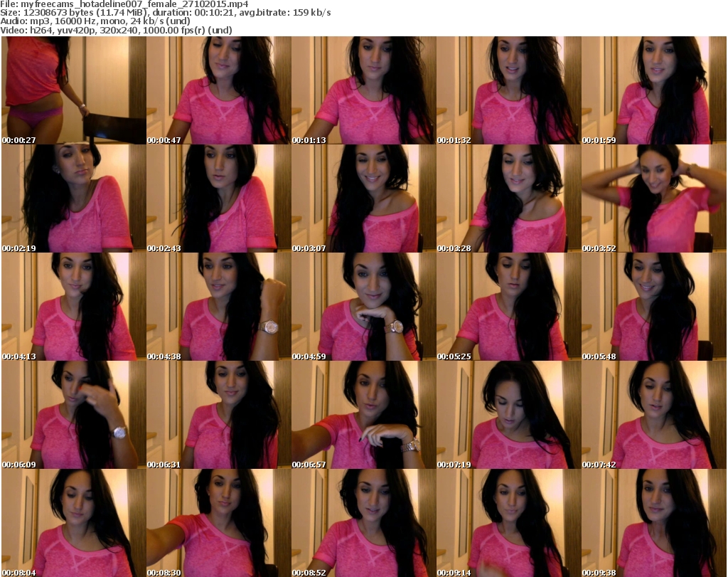
Task: Pick the frame stamped 00:05:25
Action: [509, 307]
